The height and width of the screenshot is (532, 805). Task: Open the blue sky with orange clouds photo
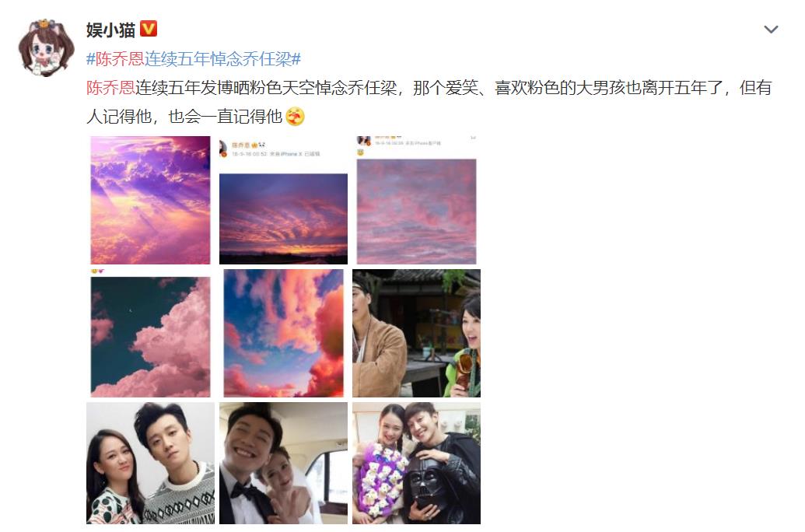pyautogui.click(x=283, y=333)
